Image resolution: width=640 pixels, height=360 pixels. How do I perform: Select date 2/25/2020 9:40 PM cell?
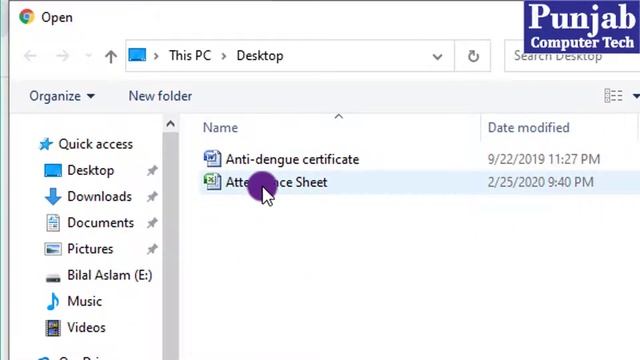540,182
